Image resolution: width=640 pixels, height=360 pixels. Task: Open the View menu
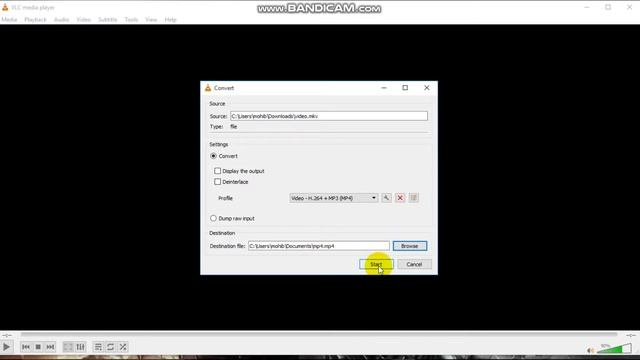pyautogui.click(x=151, y=20)
